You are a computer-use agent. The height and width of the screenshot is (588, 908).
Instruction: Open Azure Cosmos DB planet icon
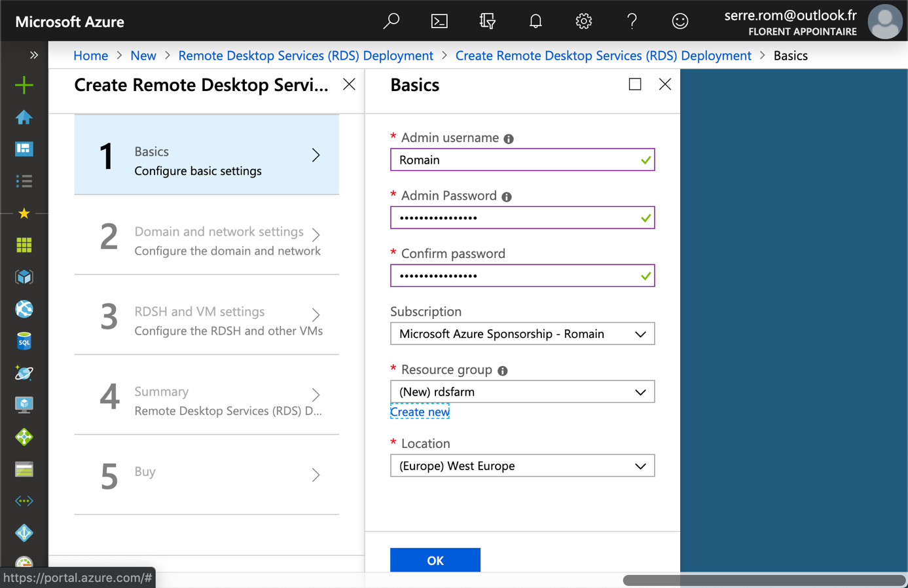(x=24, y=373)
